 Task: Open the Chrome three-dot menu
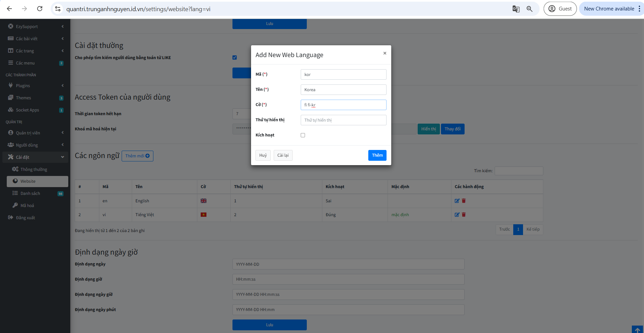coord(639,9)
